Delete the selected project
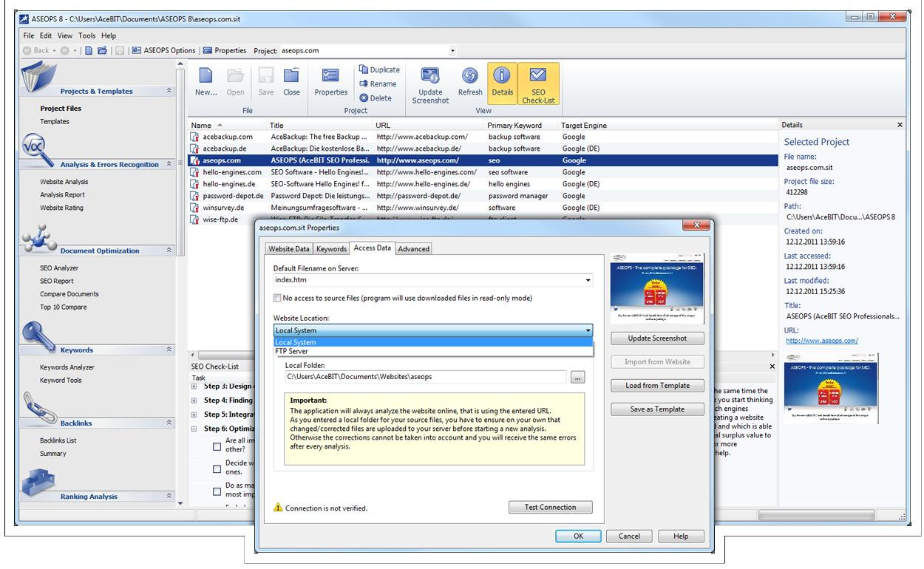The height and width of the screenshot is (569, 924). 376,98
